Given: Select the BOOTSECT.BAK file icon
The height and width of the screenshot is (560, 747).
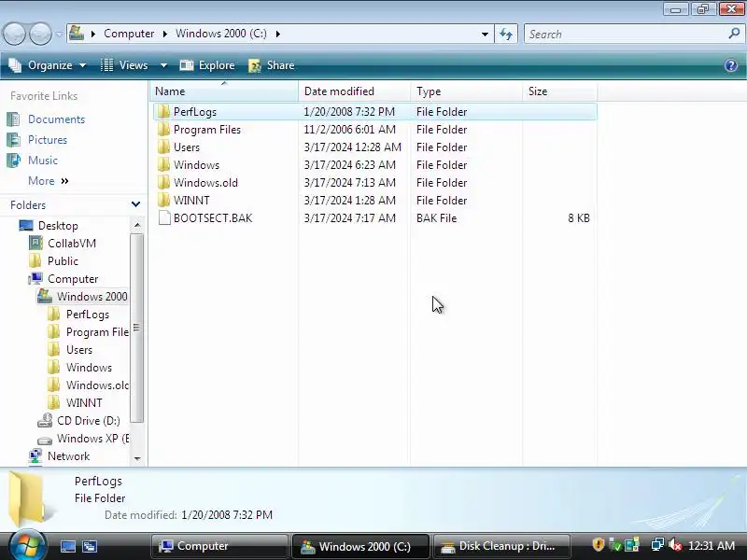Looking at the screenshot, I should [164, 218].
